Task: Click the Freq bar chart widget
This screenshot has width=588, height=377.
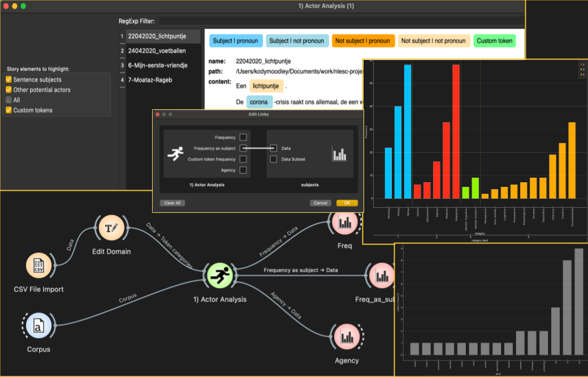Action: coord(345,222)
